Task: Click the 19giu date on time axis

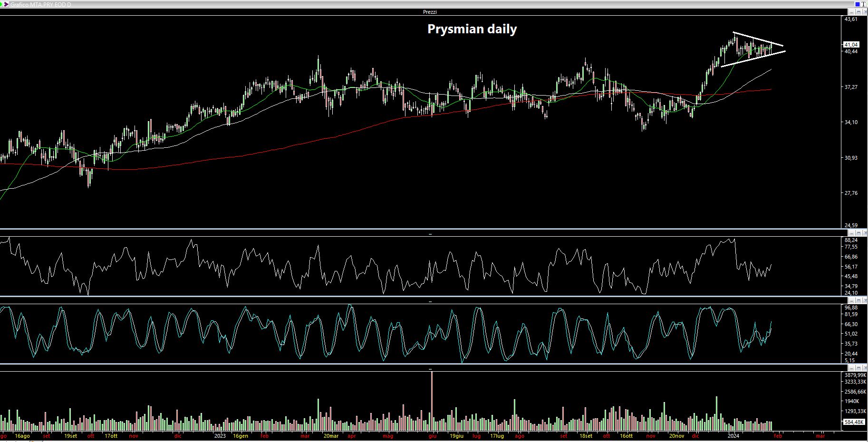Action: 456,436
